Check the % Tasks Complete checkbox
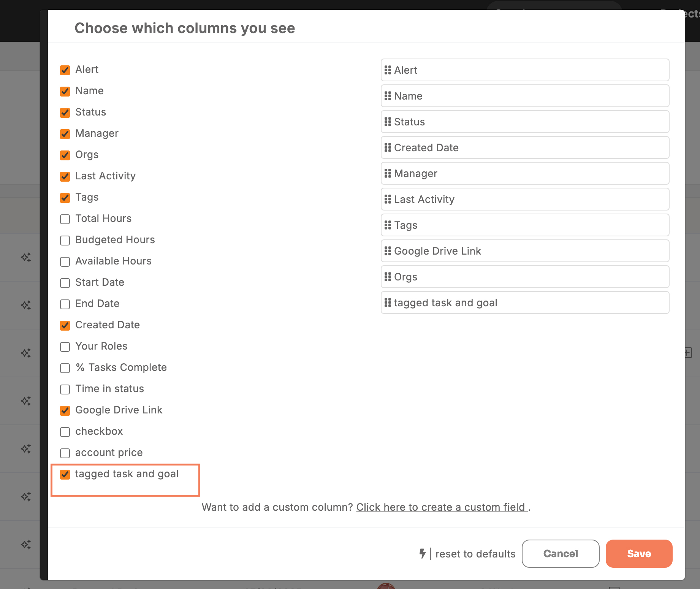The image size is (700, 589). (x=65, y=368)
